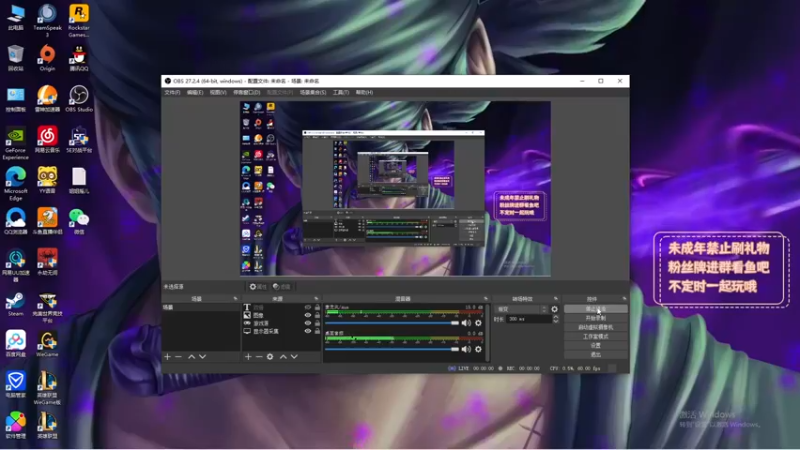Screen dimensions: 800x450
Task: Open the 腾讯QQ desktop icon
Action: 79,58
